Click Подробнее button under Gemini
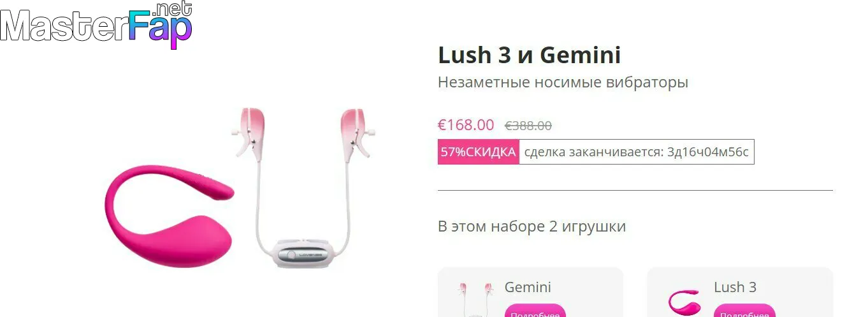 pos(535,311)
